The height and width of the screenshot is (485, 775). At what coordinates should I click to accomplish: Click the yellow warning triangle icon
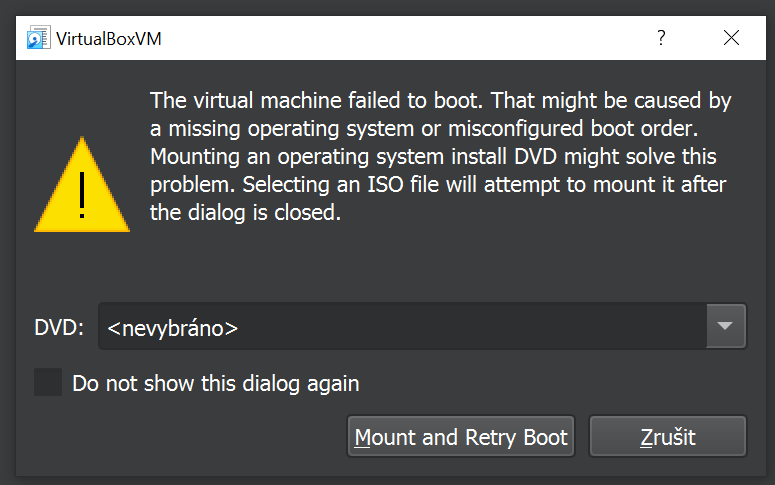click(x=82, y=184)
